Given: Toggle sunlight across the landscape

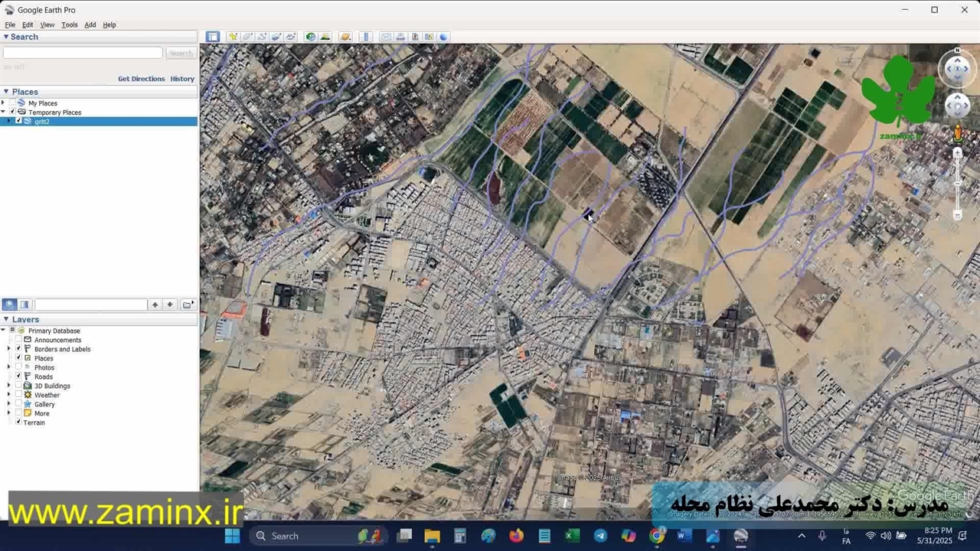Looking at the screenshot, I should point(325,37).
